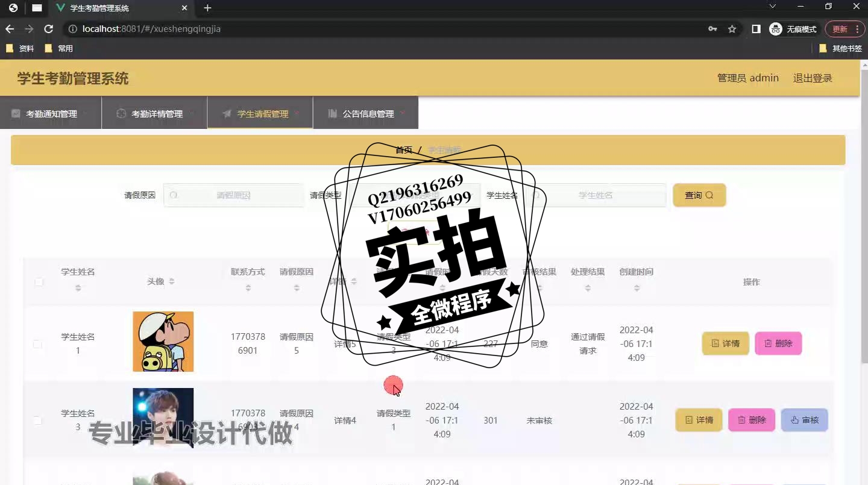Screen dimensions: 868x485
Task: Click 公告信息管理 menu icon
Action: pos(332,113)
